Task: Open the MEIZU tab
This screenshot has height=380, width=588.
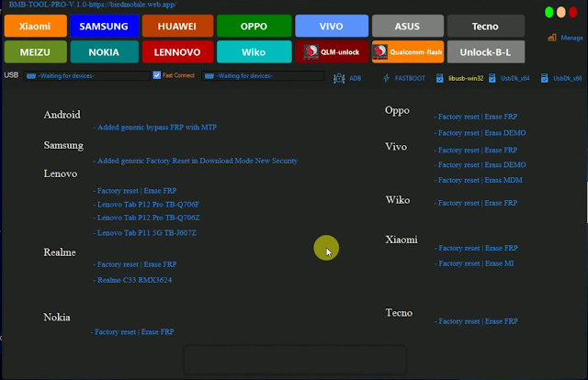Action: 35,51
